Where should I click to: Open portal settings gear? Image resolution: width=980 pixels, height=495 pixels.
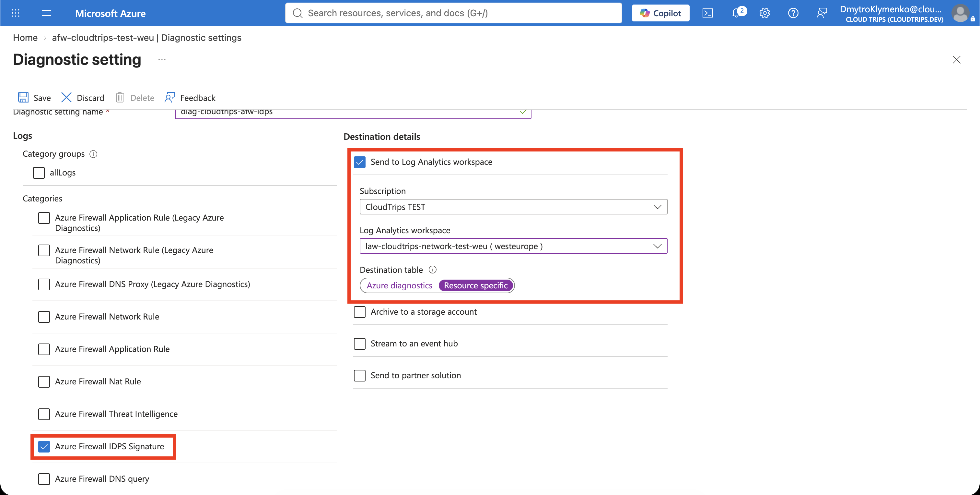pyautogui.click(x=765, y=13)
